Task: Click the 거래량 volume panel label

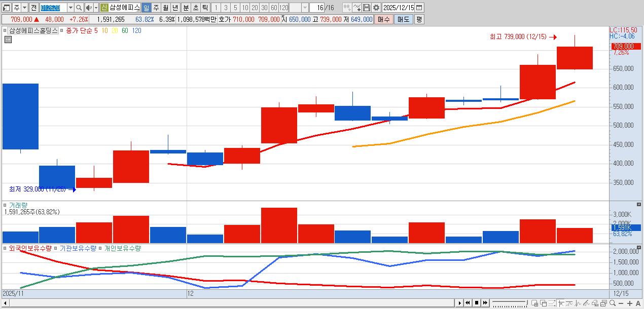Action: click(18, 205)
